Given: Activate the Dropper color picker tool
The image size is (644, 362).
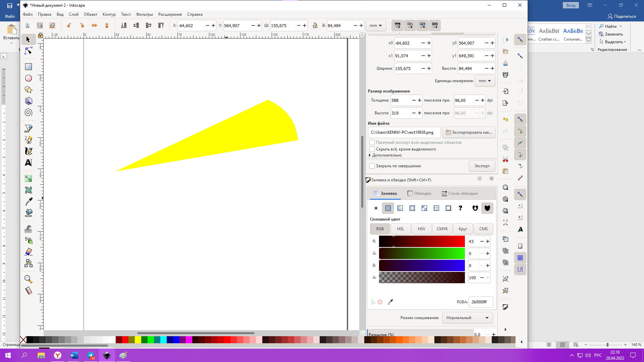Looking at the screenshot, I should tap(28, 201).
